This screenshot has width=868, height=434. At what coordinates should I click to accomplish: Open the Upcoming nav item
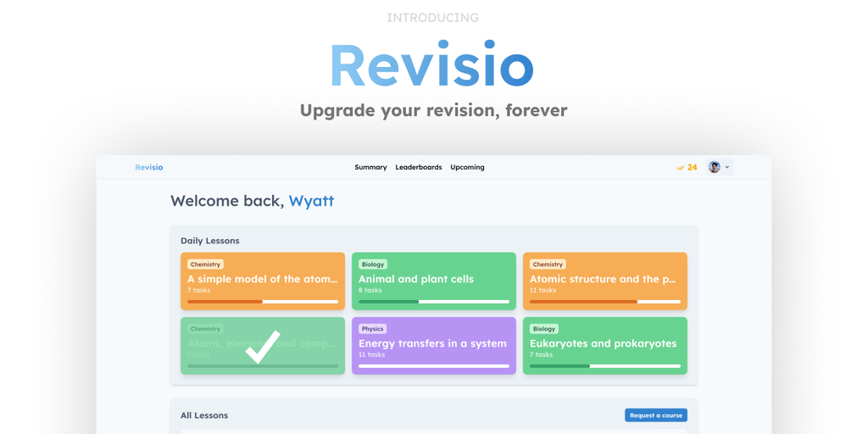coord(467,167)
